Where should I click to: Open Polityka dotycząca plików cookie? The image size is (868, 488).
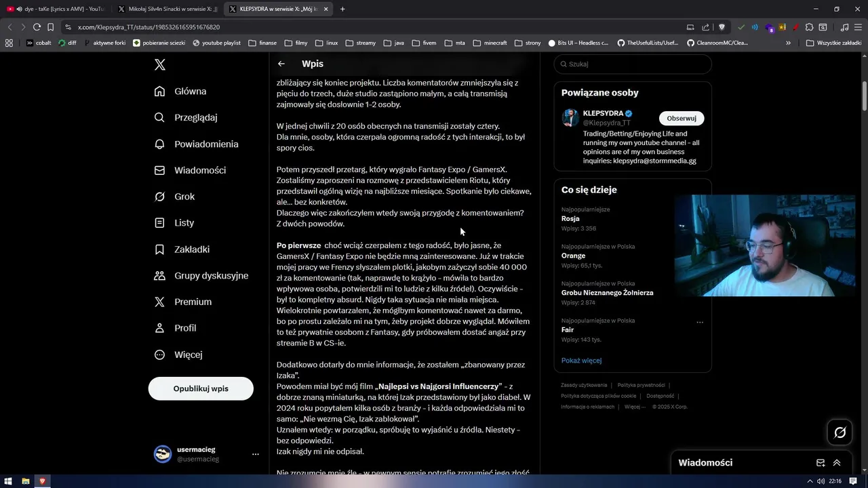click(598, 396)
